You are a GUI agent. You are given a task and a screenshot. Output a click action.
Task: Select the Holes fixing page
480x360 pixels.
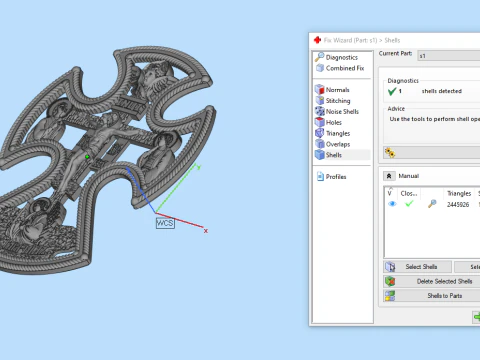coord(329,122)
